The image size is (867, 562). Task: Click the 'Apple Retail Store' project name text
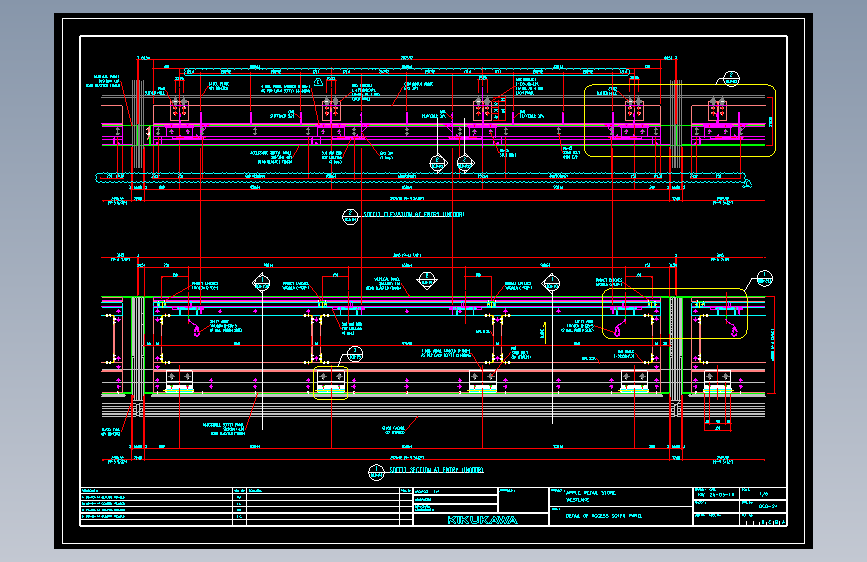(591, 492)
